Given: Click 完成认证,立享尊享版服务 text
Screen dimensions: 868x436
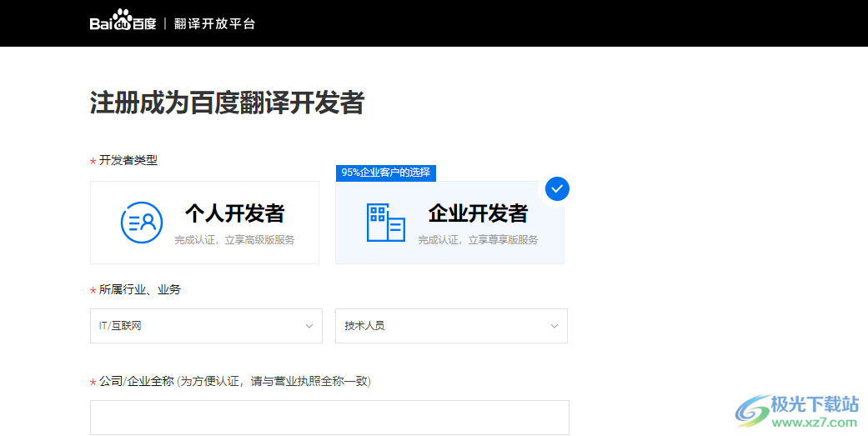Looking at the screenshot, I should 478,240.
